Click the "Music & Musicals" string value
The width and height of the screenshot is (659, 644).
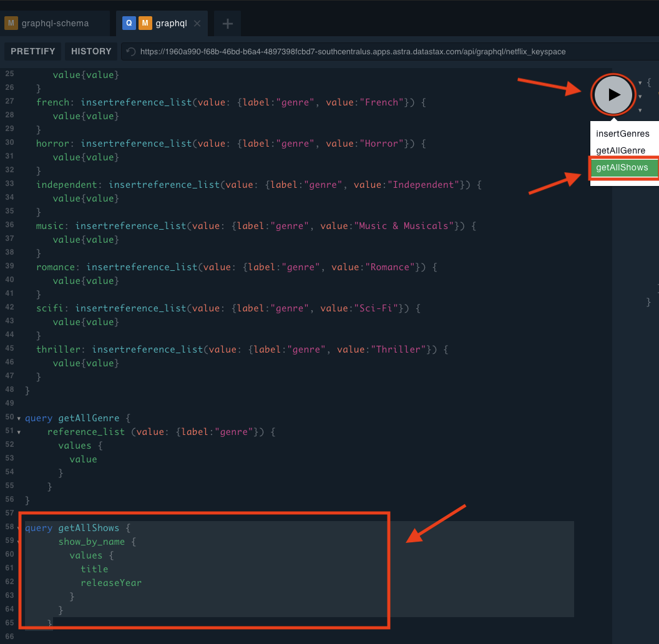(404, 226)
